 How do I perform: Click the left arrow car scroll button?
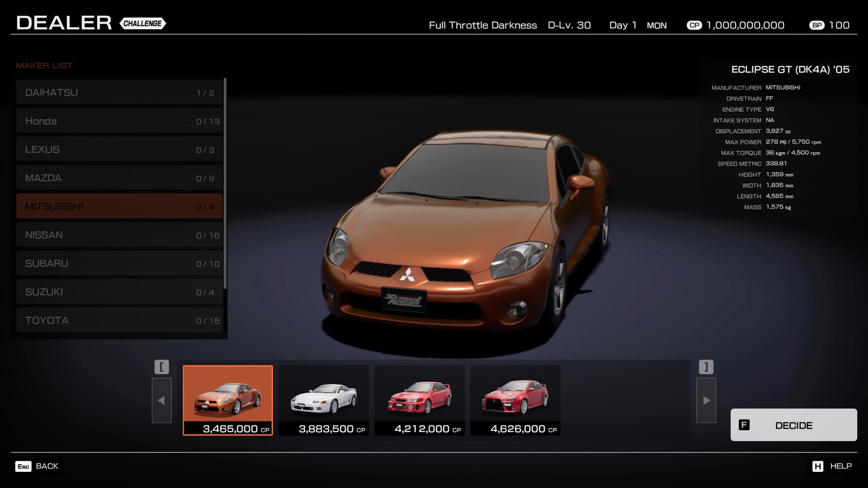click(x=161, y=400)
